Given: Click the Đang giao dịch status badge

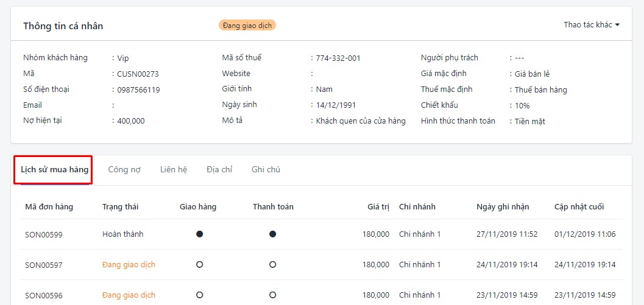Looking at the screenshot, I should (x=247, y=26).
